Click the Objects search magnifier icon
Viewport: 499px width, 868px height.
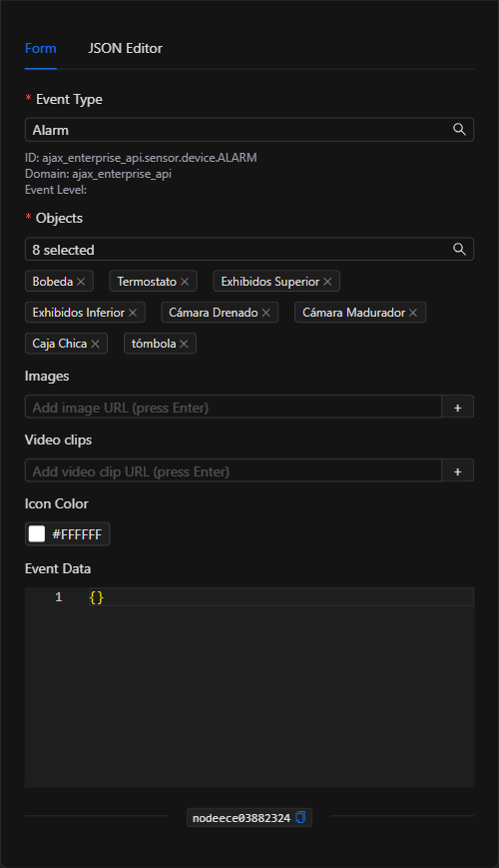459,249
